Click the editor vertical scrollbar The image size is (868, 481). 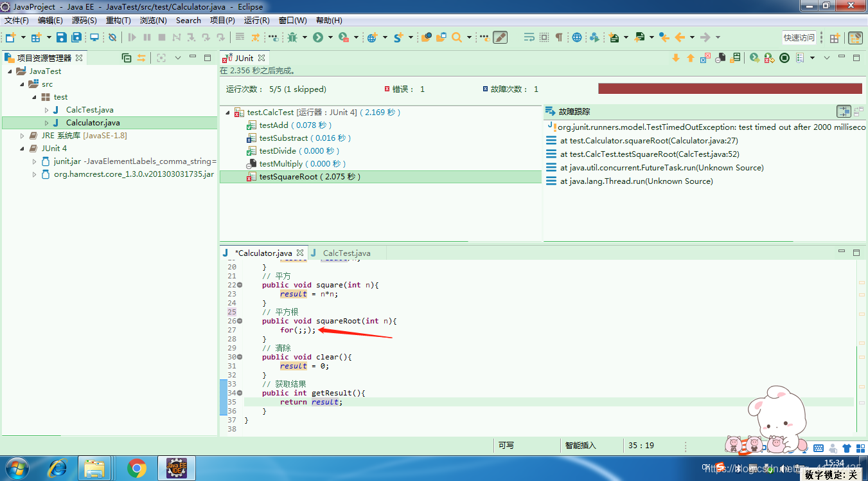(x=858, y=390)
